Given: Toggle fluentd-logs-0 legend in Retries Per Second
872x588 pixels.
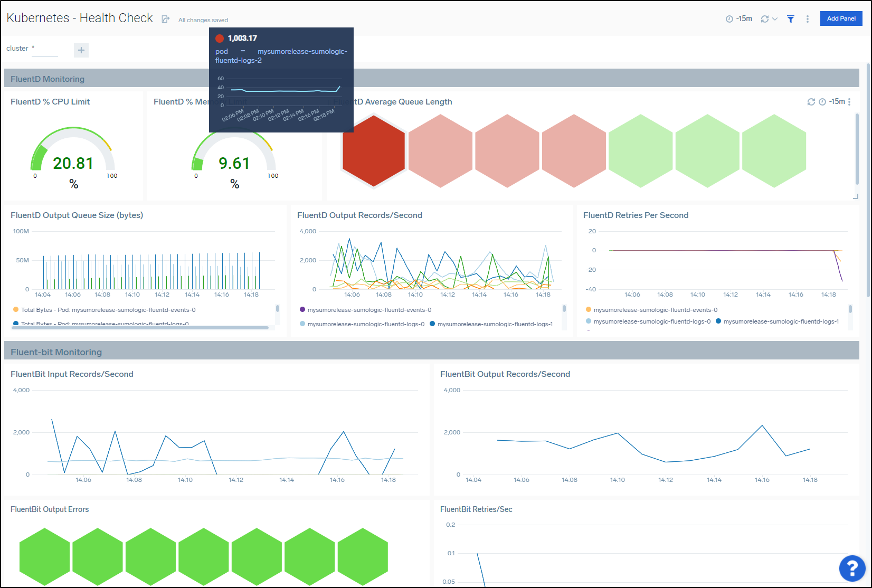Looking at the screenshot, I should 648,321.
